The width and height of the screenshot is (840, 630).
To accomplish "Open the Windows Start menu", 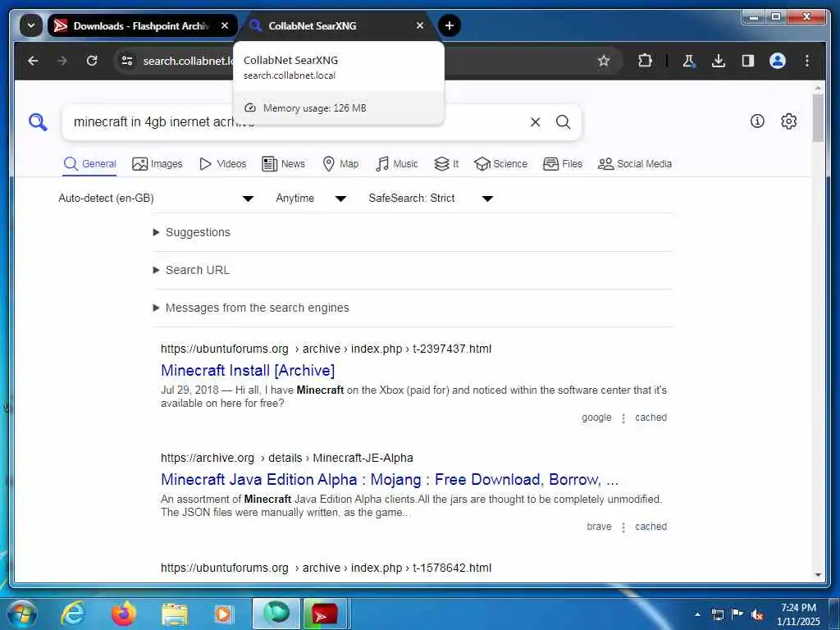I will [22, 614].
